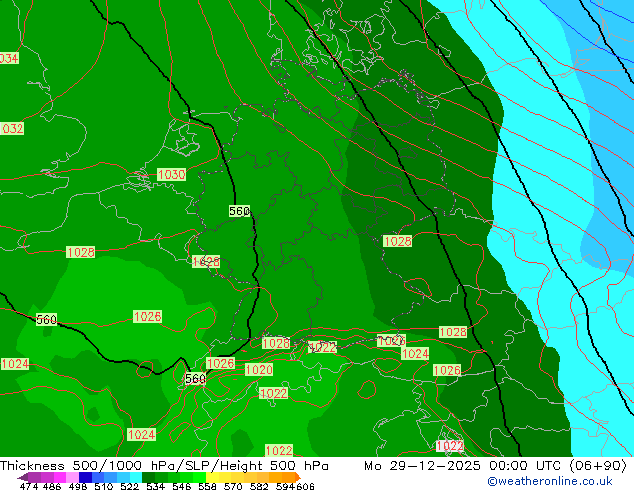Click the 1020 isobar label

pos(259,370)
